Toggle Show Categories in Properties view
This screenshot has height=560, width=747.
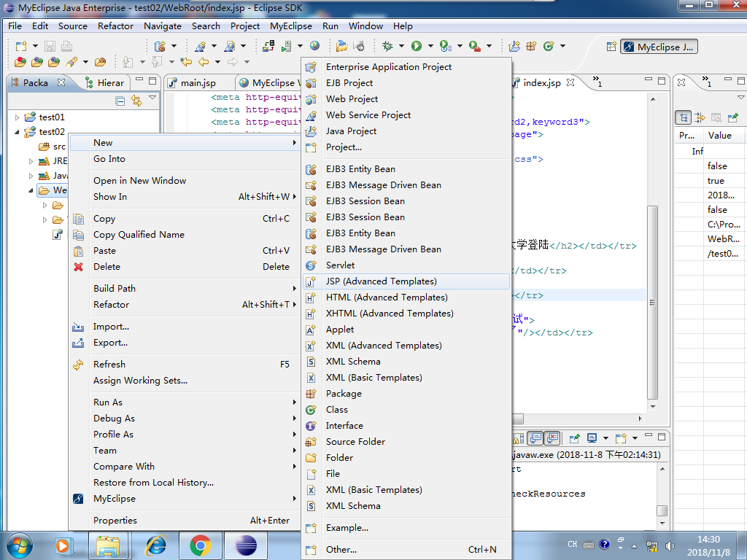pyautogui.click(x=684, y=117)
